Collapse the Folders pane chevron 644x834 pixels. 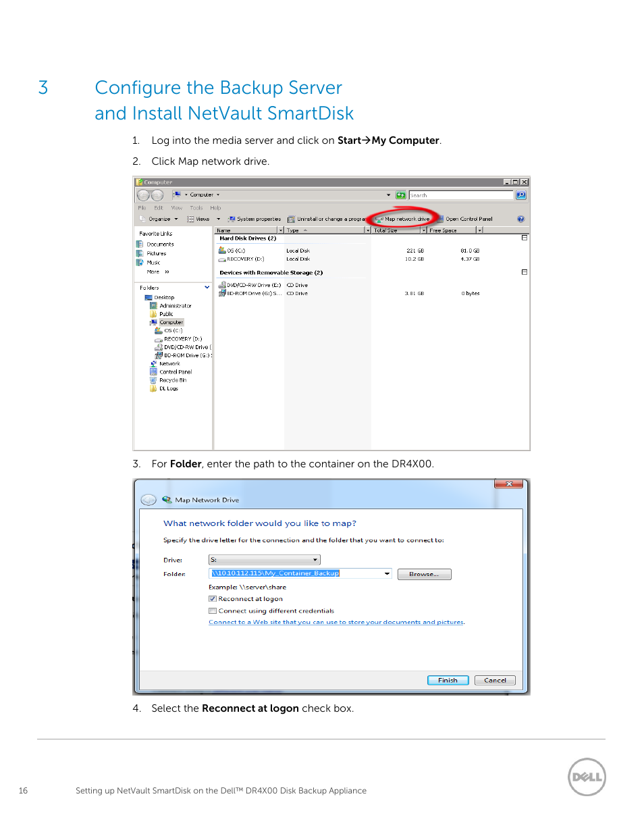click(207, 288)
